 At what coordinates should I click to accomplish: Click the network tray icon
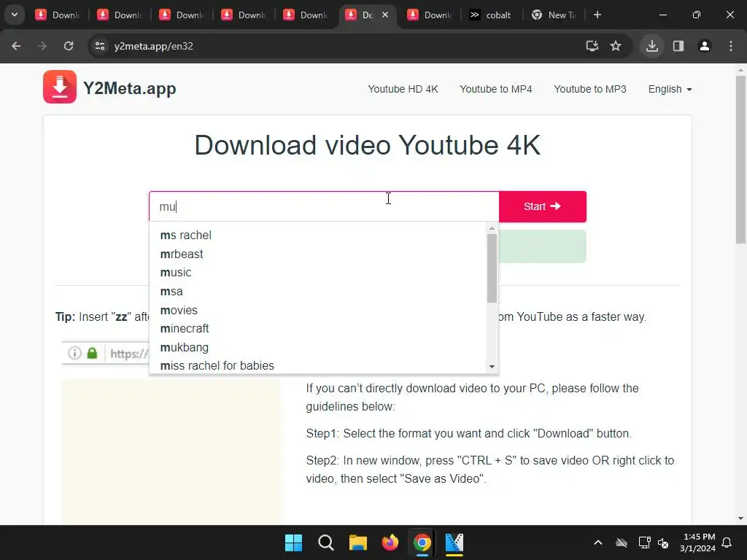(x=644, y=542)
